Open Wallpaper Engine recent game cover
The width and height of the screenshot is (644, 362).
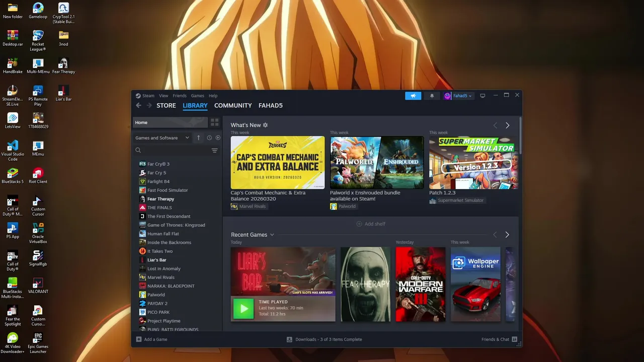click(x=475, y=284)
